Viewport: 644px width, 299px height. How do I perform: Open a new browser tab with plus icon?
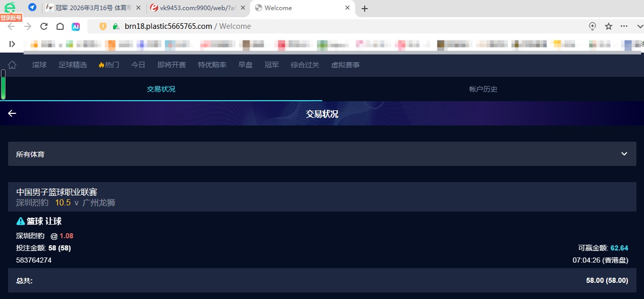[365, 8]
